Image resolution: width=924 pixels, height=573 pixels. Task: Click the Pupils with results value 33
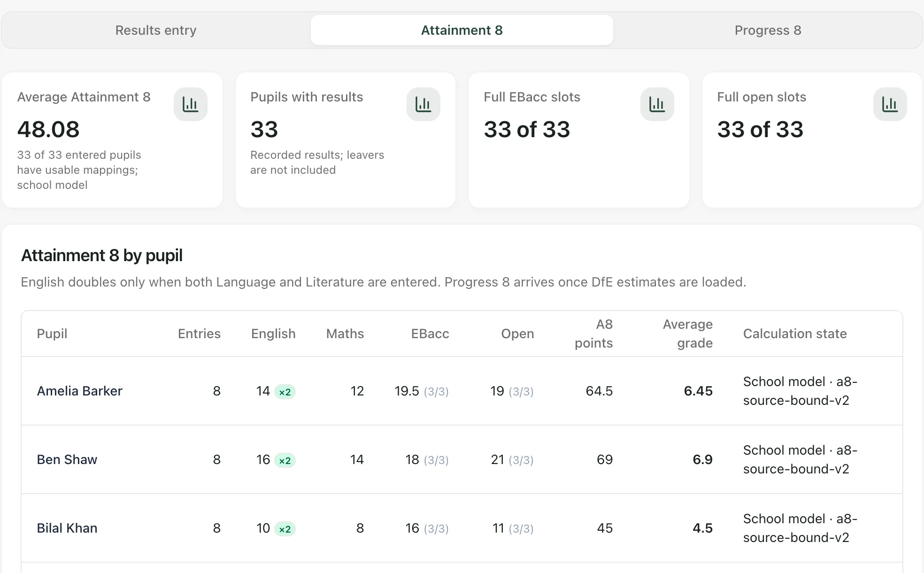(264, 130)
